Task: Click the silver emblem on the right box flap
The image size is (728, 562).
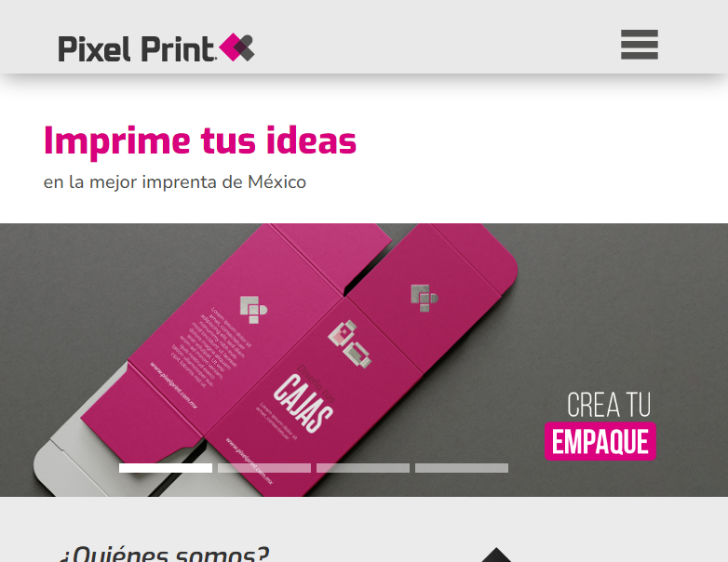Action: click(424, 298)
